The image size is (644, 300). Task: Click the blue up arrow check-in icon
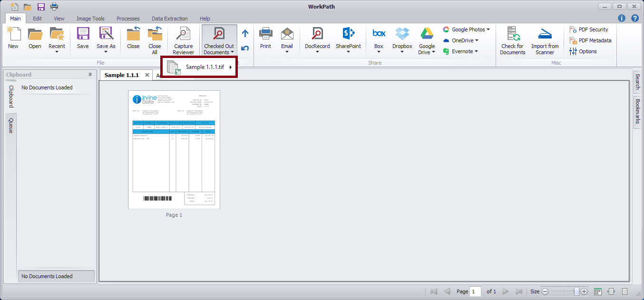(245, 33)
